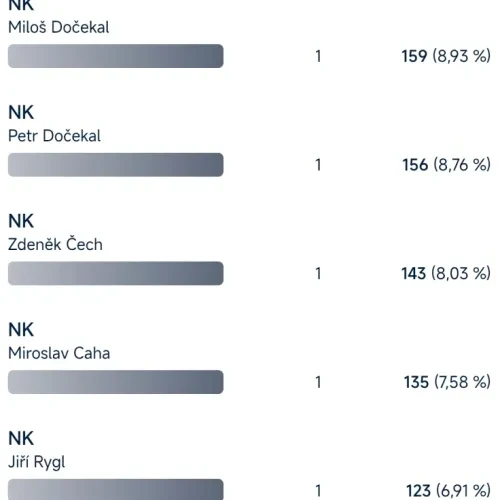This screenshot has width=500, height=500.
Task: Select Jiří Rygl candidate name
Action: pos(37,462)
